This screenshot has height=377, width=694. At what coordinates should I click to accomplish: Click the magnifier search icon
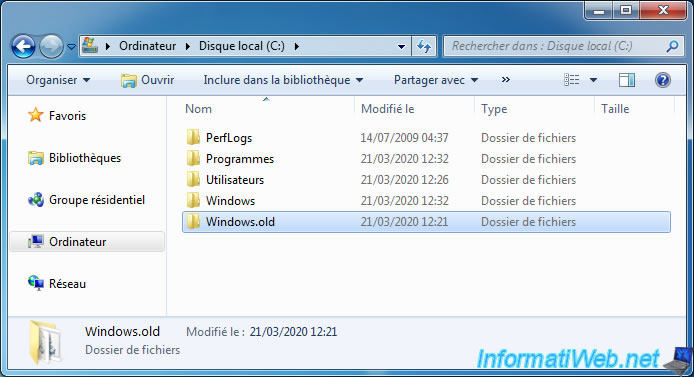click(x=672, y=46)
